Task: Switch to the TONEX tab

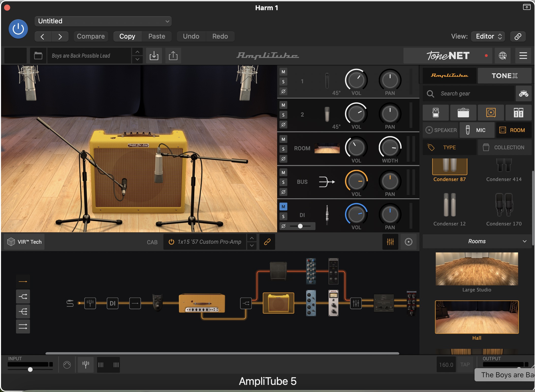Action: coord(505,76)
